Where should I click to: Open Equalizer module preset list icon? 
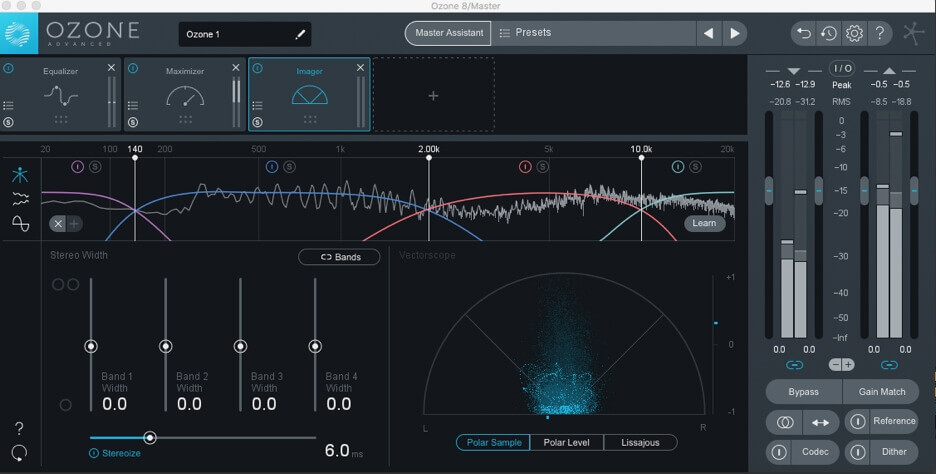(8, 106)
